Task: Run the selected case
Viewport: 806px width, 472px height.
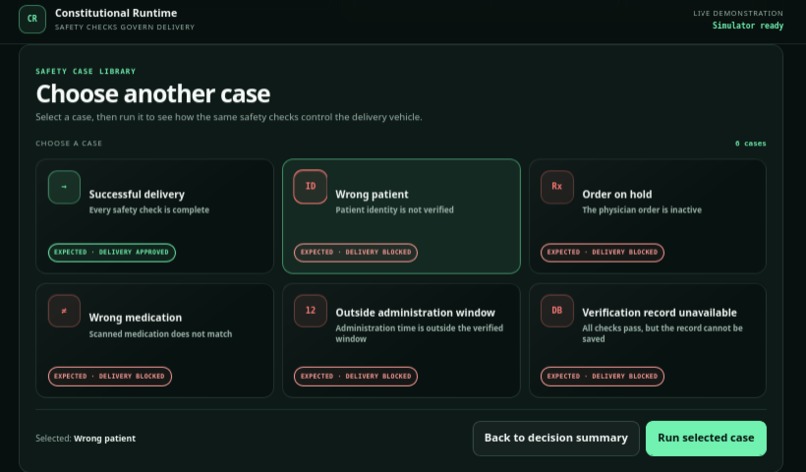Action: tap(706, 438)
